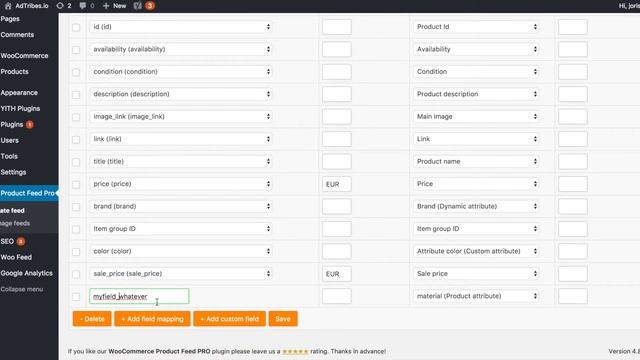This screenshot has width=640, height=360.
Task: Open the Brand (Dynamic attribute) dropdown
Action: 476,207
